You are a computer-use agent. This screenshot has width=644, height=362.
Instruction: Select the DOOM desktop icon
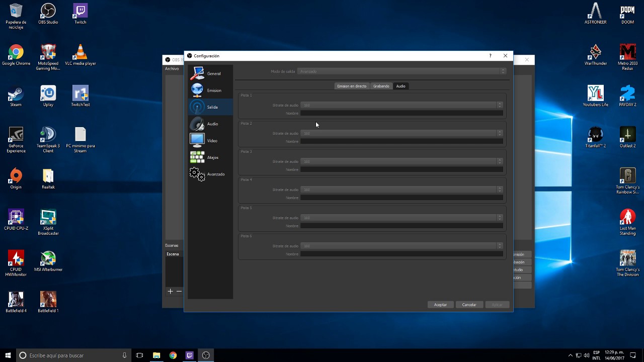[x=628, y=14]
